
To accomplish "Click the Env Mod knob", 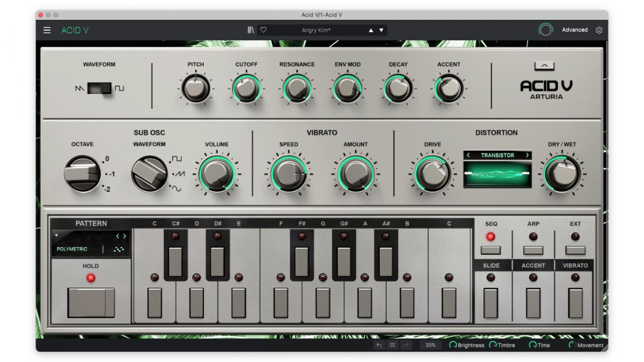I will 347,88.
